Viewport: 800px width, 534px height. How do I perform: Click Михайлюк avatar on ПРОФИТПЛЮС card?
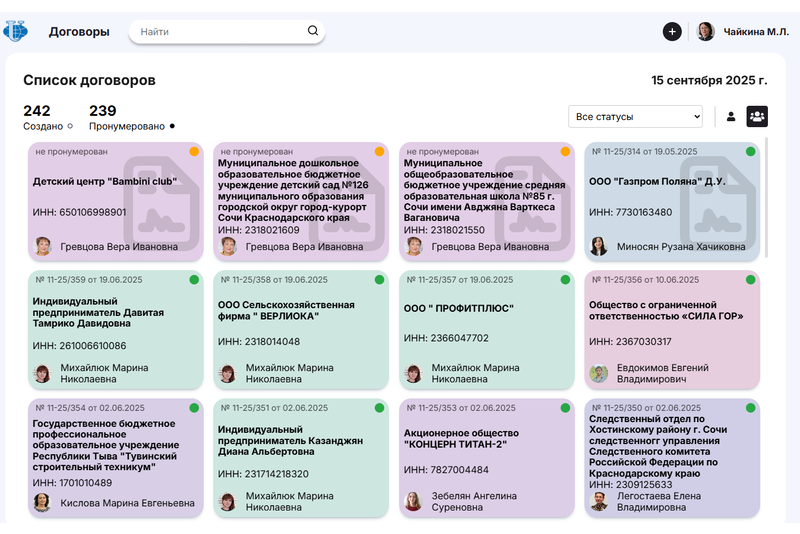pos(413,374)
